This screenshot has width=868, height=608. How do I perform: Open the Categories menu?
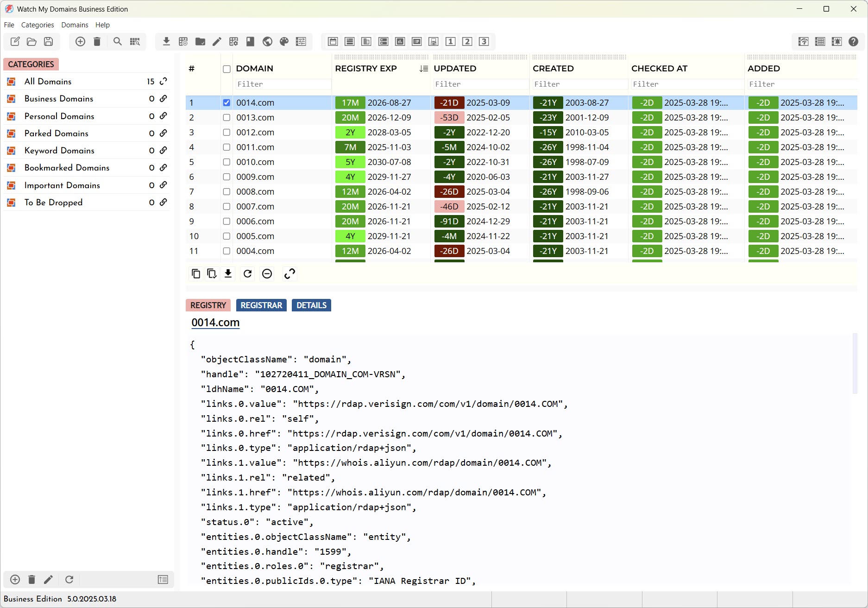tap(38, 25)
